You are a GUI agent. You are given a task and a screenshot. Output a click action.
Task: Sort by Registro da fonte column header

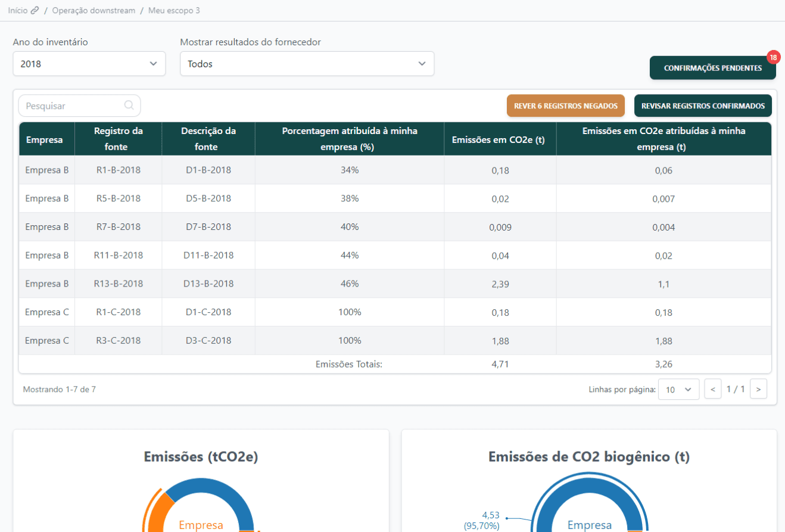point(119,139)
